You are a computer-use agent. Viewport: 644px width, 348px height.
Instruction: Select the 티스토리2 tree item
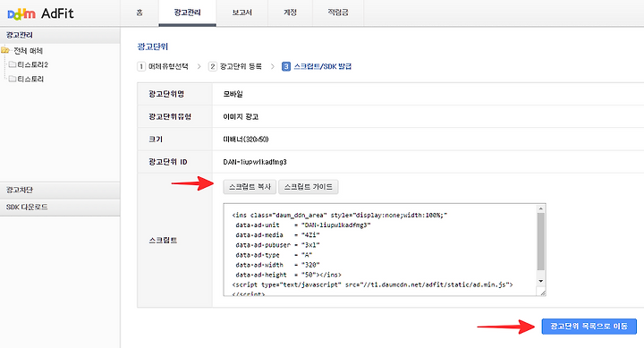[x=32, y=64]
